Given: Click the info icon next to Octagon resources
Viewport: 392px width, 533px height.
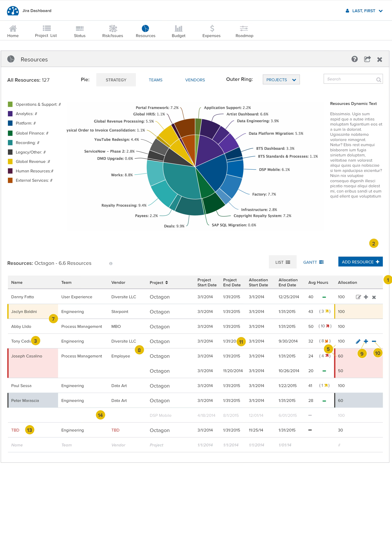Looking at the screenshot, I should (x=111, y=263).
